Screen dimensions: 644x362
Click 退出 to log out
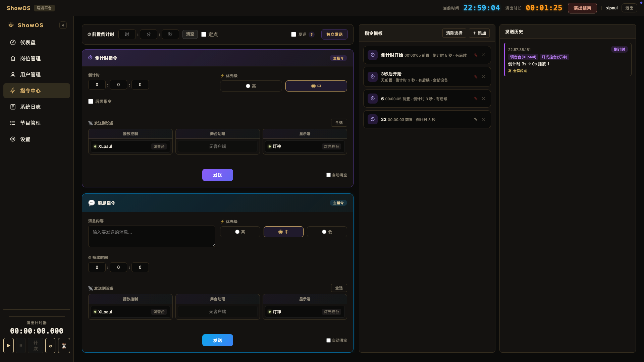coord(629,8)
